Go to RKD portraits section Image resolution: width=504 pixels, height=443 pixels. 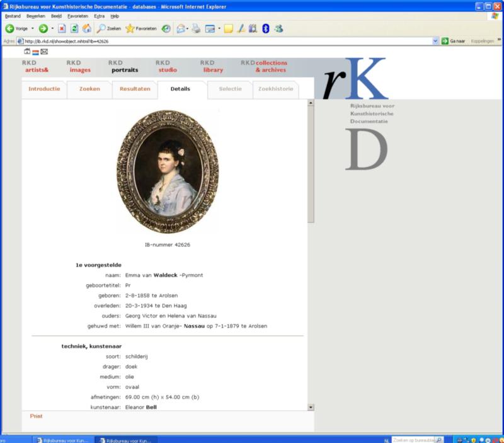click(123, 66)
